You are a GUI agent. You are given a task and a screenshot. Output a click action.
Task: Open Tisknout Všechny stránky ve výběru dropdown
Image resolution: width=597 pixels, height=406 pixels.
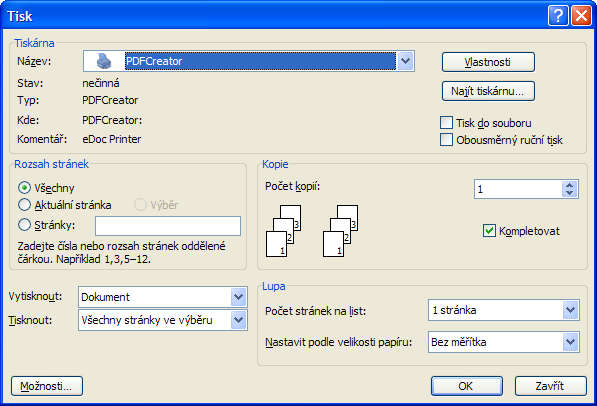[x=238, y=320]
